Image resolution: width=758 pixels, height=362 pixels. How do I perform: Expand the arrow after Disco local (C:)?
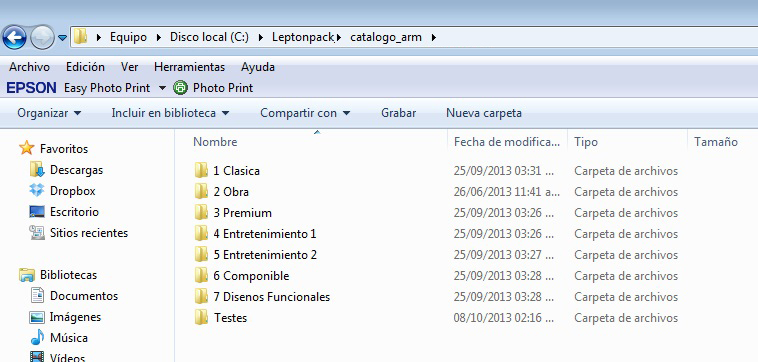(x=261, y=37)
